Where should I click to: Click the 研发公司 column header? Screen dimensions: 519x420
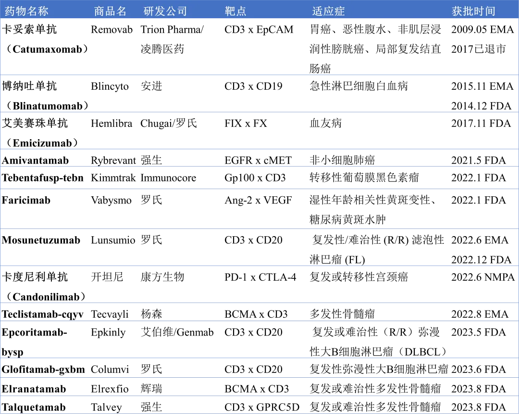coord(165,11)
